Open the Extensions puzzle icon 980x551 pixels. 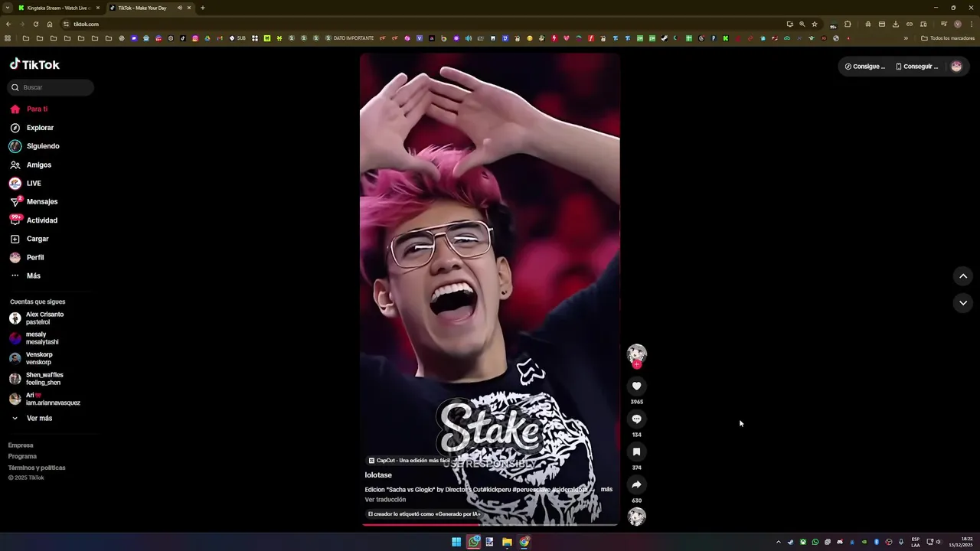click(848, 24)
